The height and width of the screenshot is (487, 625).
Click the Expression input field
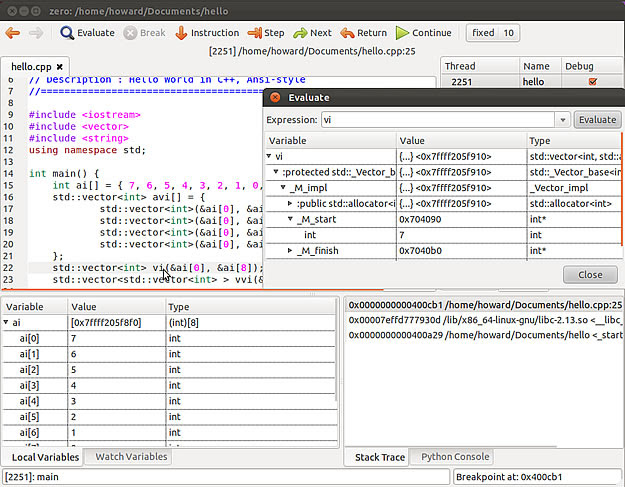(x=438, y=120)
